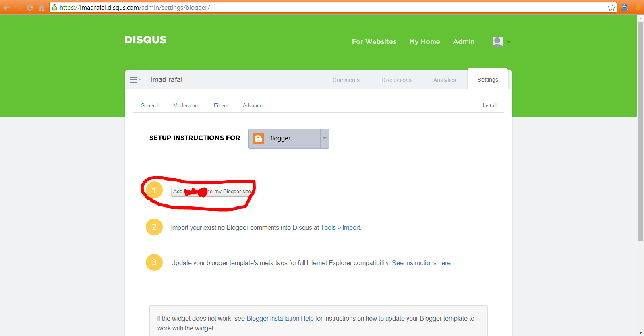Open the Install link

(490, 105)
